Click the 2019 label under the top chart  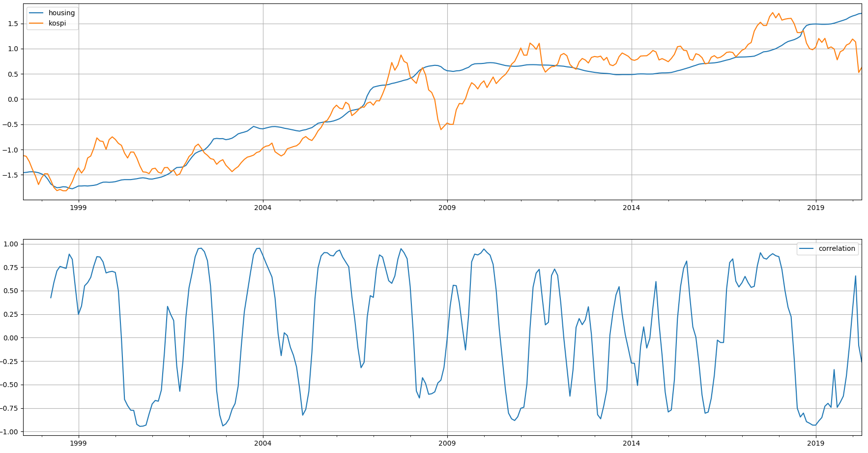coord(815,208)
